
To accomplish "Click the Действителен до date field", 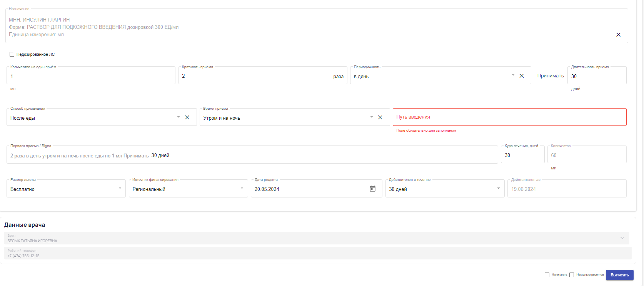I will coord(567,189).
